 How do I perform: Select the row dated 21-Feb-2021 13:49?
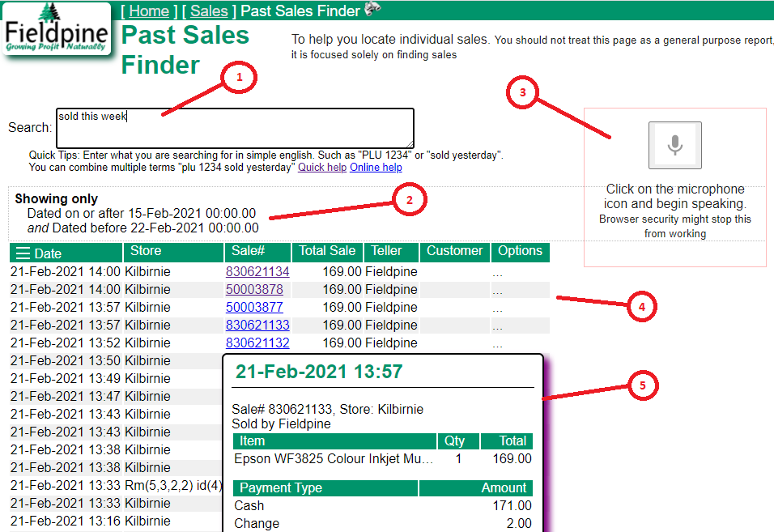pyautogui.click(x=116, y=378)
